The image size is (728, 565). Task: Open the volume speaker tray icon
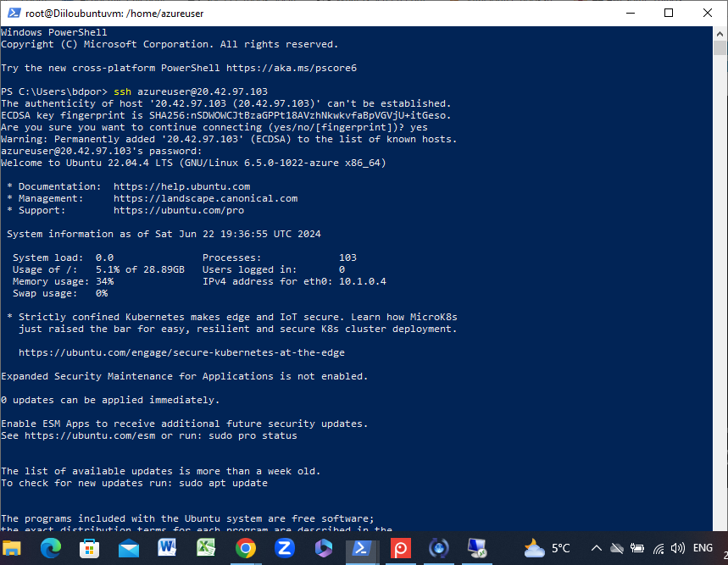[x=678, y=548]
